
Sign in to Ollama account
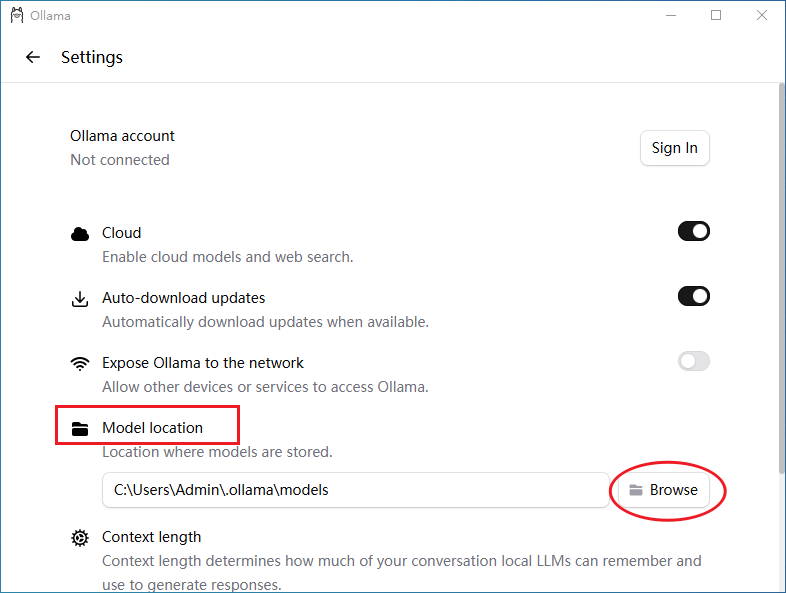pyautogui.click(x=675, y=148)
